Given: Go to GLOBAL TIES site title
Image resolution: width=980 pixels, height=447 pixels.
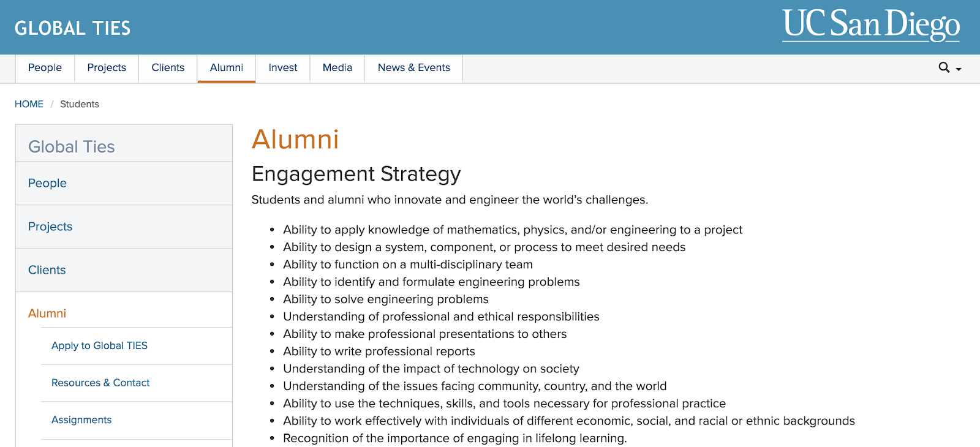Looking at the screenshot, I should [72, 28].
